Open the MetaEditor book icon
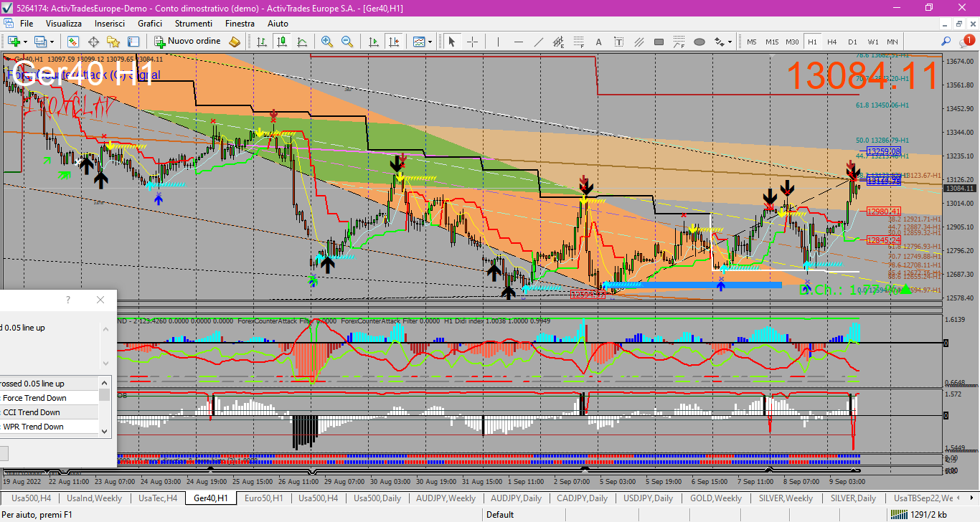980x522 pixels. point(235,42)
